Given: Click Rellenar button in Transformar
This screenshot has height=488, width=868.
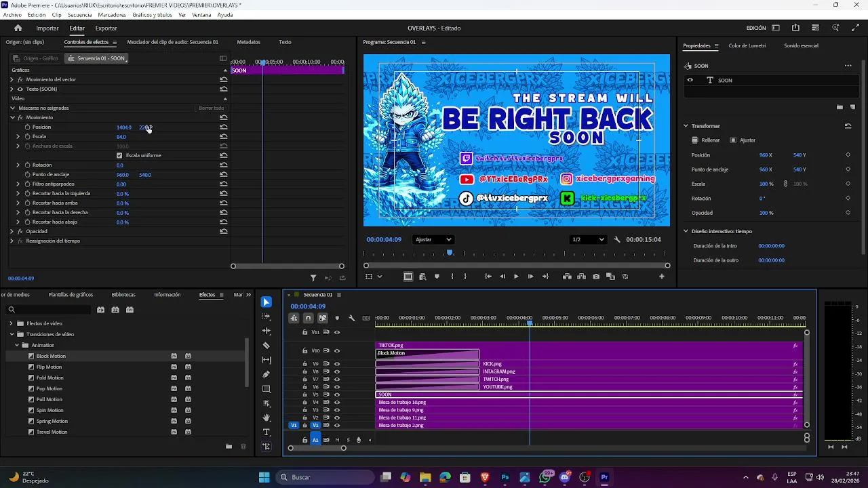Looking at the screenshot, I should tap(705, 140).
